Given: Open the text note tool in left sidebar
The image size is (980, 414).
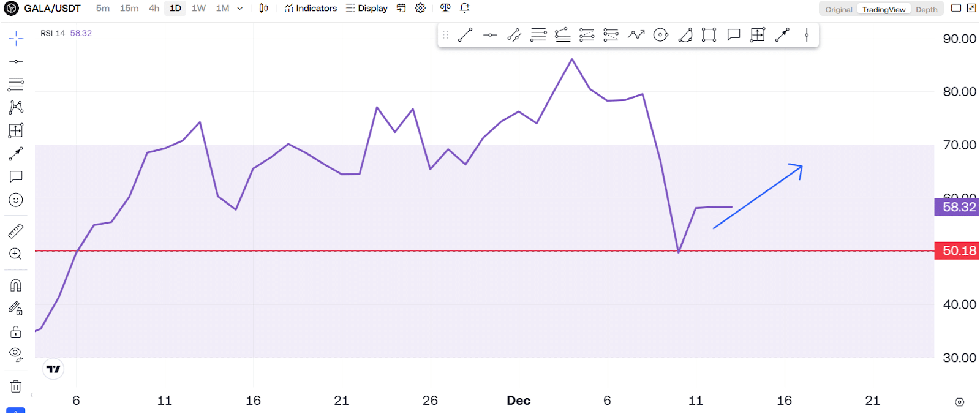Looking at the screenshot, I should (x=16, y=177).
